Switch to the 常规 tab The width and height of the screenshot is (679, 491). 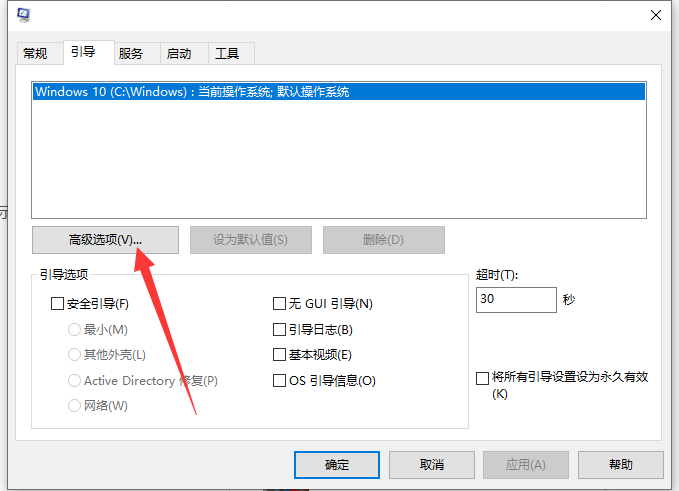35,53
